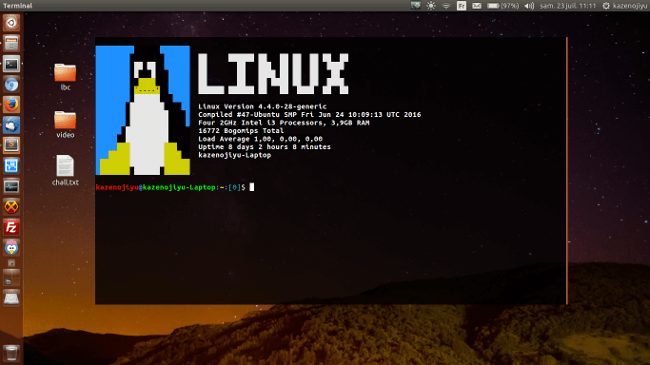This screenshot has height=365, width=650.
Task: Open Sublime Text from the launcher
Action: pyautogui.click(x=11, y=145)
